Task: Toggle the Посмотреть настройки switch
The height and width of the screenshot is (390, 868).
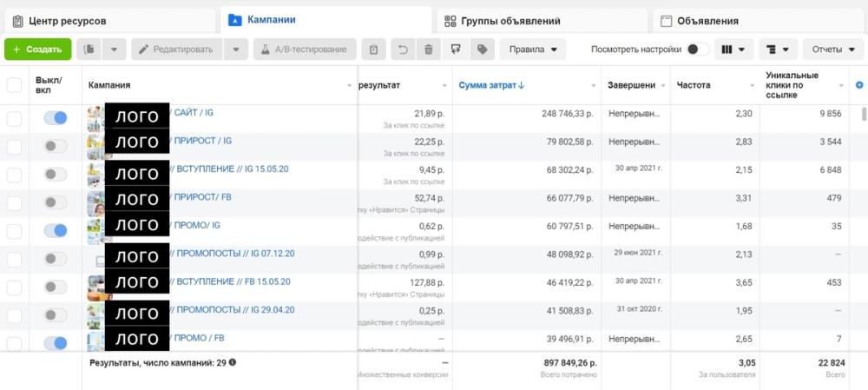Action: 698,50
